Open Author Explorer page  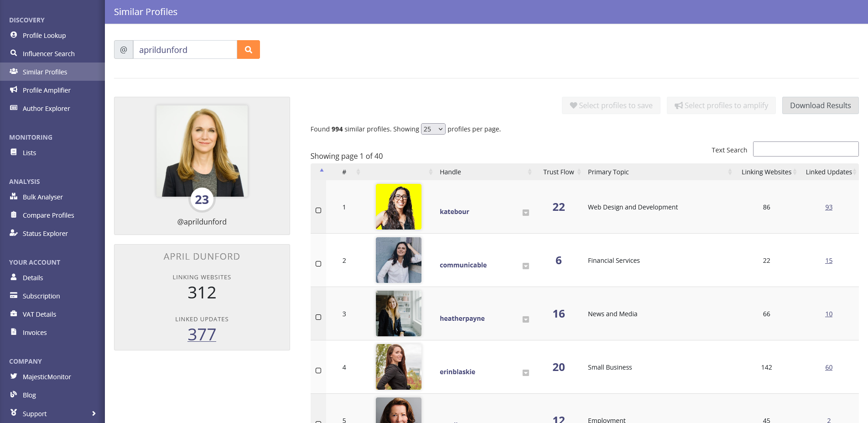click(52, 108)
